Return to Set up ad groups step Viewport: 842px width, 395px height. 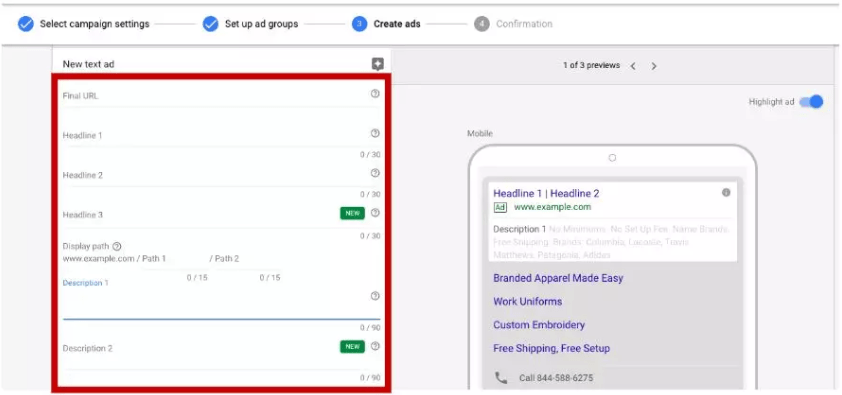[250, 24]
